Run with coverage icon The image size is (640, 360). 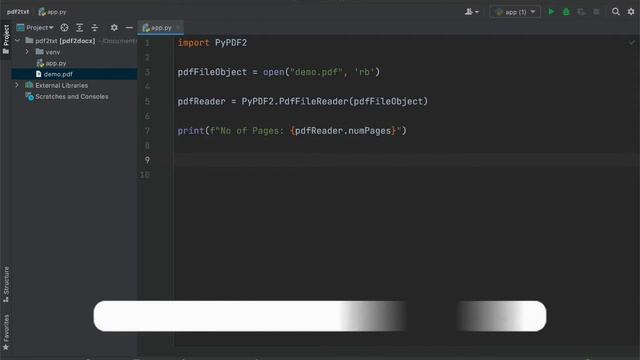(x=581, y=12)
